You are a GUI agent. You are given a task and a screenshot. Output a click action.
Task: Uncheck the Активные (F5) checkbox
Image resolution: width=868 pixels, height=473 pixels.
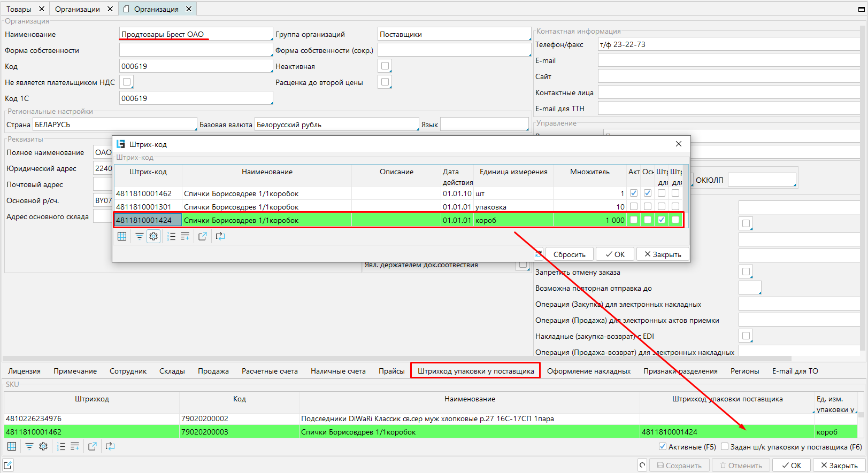tap(663, 447)
